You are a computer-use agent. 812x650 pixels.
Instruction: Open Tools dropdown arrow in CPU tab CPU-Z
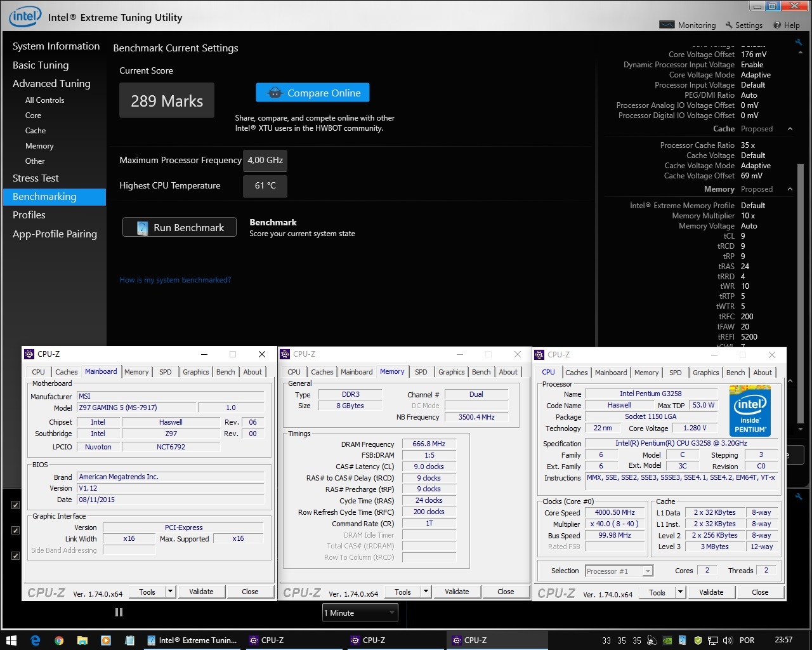[680, 592]
